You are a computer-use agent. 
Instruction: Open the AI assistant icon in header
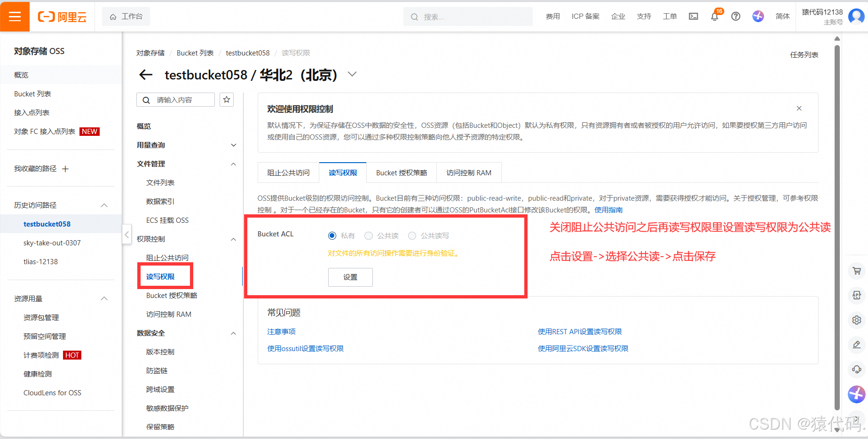(x=758, y=16)
